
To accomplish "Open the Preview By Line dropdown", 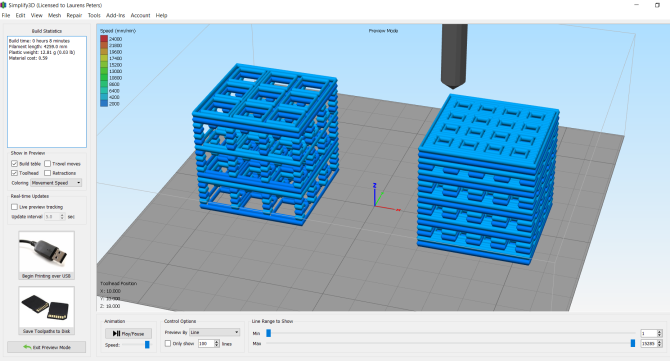I will point(215,332).
